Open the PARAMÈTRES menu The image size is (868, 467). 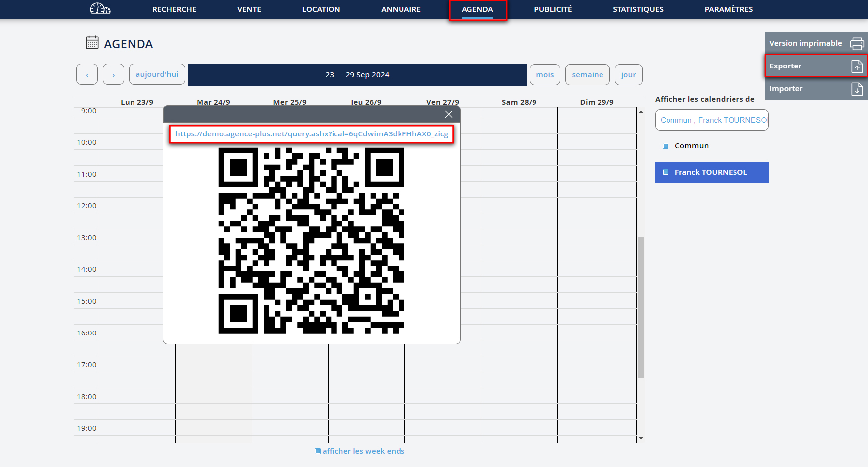[729, 9]
